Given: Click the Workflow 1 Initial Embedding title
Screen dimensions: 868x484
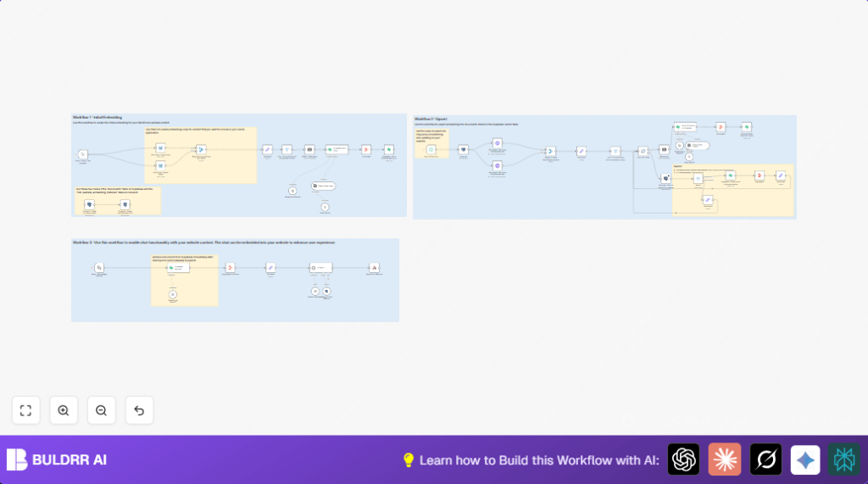Looking at the screenshot, I should (x=97, y=117).
